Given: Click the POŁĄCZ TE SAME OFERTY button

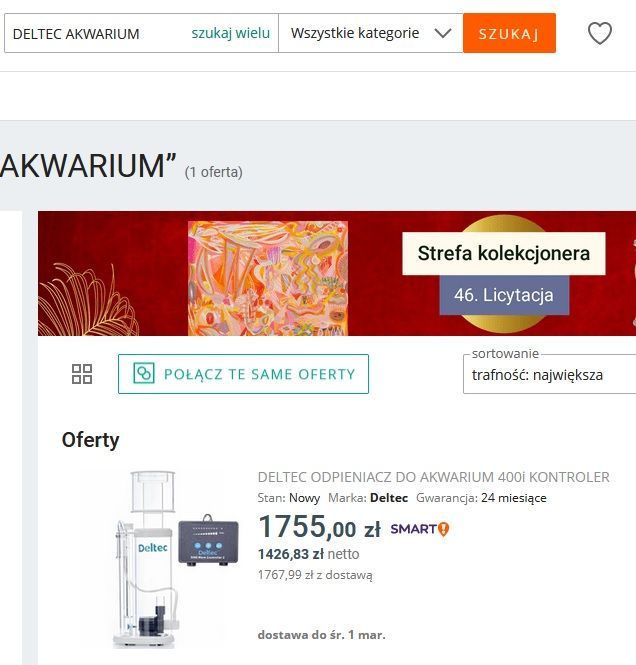Looking at the screenshot, I should pyautogui.click(x=243, y=374).
